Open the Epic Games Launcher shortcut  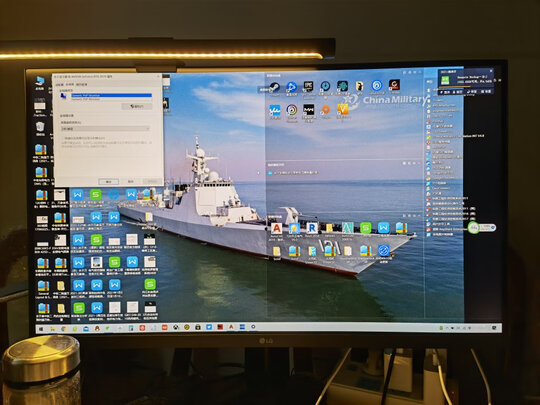[x=308, y=86]
